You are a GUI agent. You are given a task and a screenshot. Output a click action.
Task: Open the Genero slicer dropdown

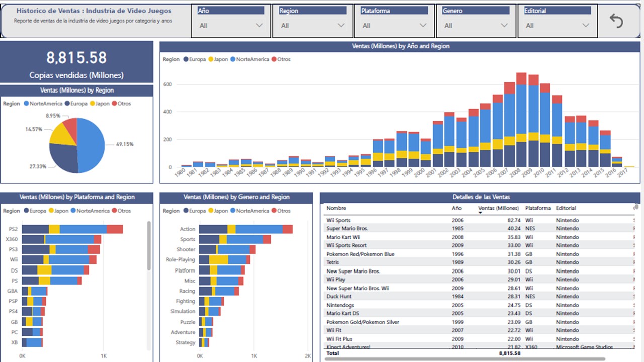click(475, 26)
